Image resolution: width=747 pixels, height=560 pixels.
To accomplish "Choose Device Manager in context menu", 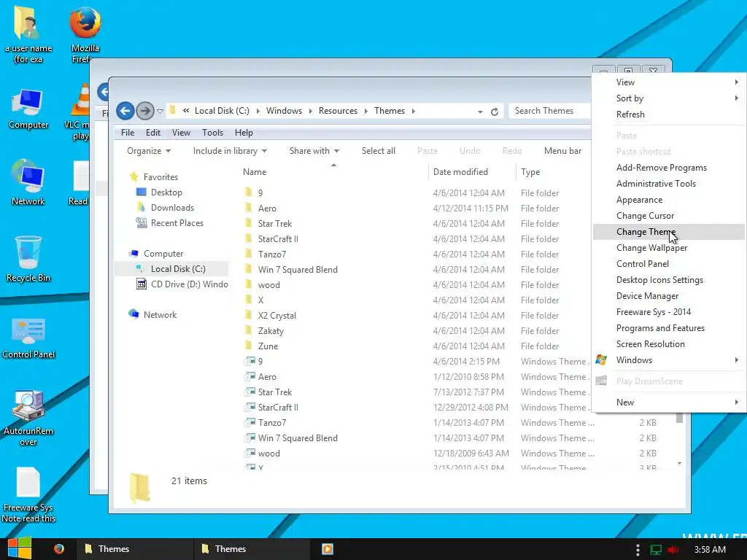I will click(x=668, y=296).
